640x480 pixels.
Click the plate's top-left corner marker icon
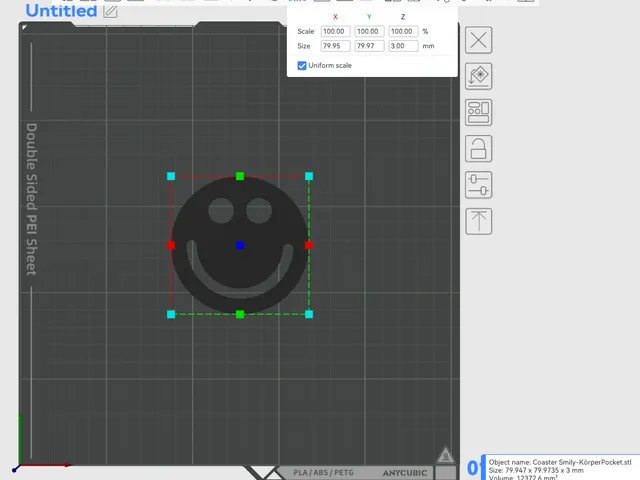click(24, 27)
